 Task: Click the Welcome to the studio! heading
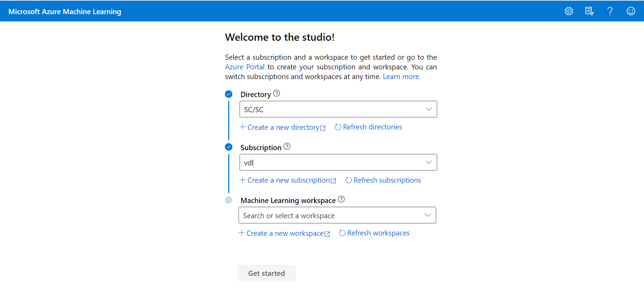(280, 37)
